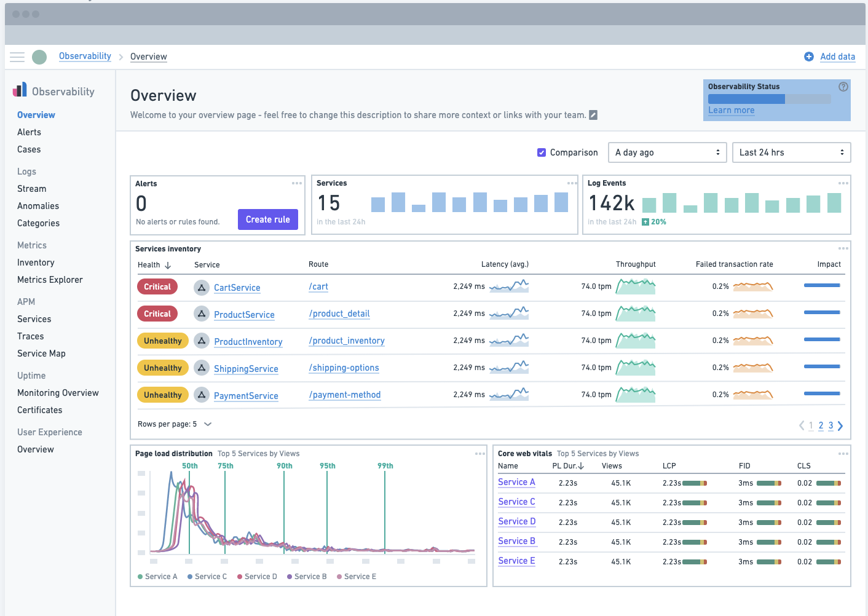Open Log Events panel options menu

pyautogui.click(x=843, y=183)
